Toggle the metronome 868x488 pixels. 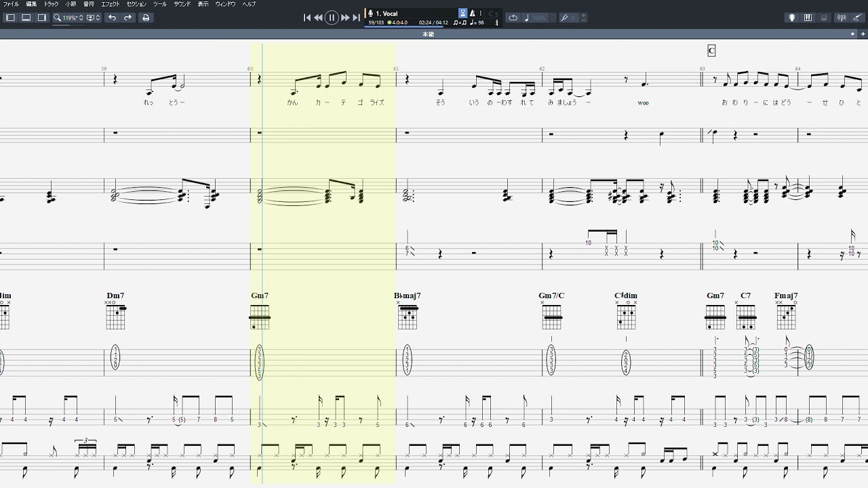pos(473,13)
